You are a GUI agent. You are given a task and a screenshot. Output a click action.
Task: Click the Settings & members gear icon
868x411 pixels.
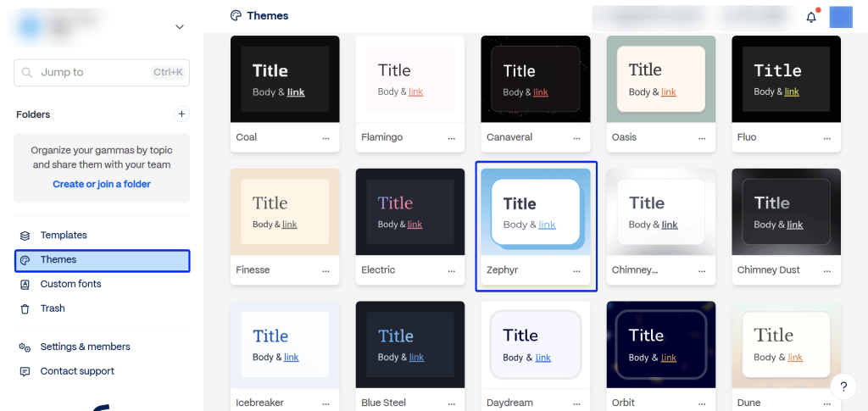(25, 347)
